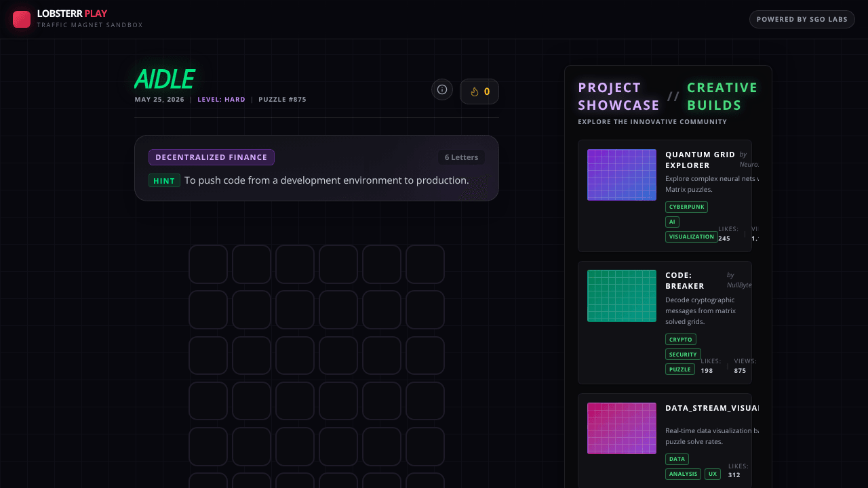This screenshot has height=488, width=868.
Task: Open Quantum Grid Explorer project title
Action: pyautogui.click(x=701, y=160)
